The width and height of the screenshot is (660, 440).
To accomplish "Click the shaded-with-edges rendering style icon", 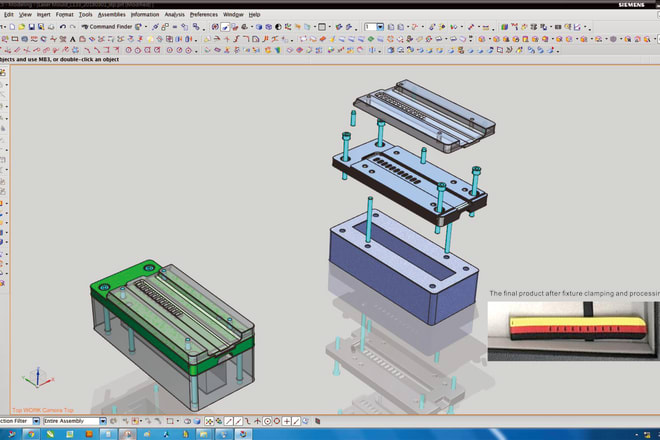I will pos(259,27).
